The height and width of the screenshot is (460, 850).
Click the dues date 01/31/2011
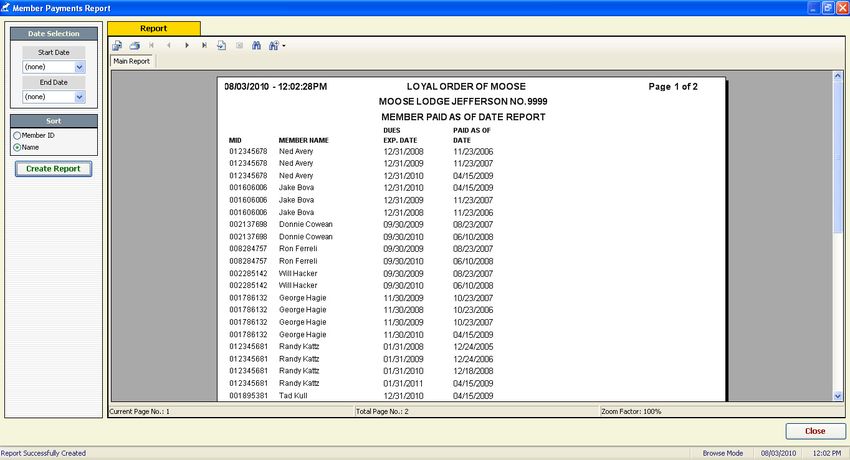(403, 384)
